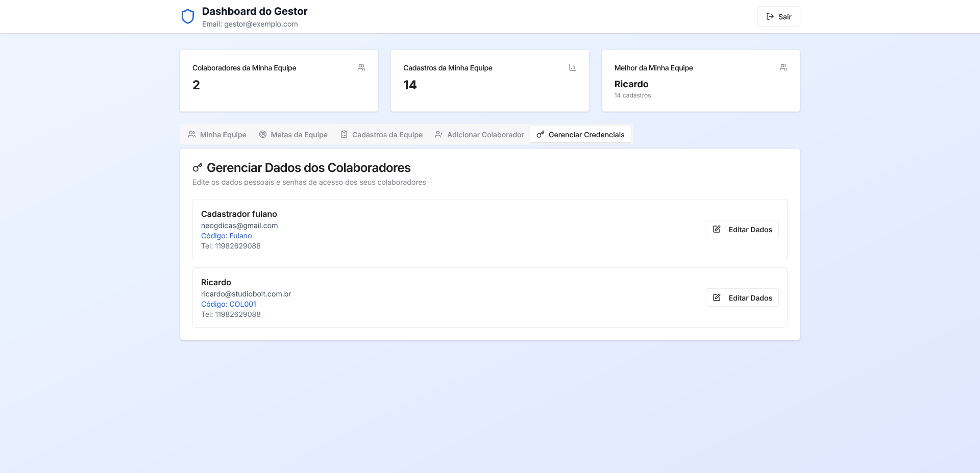Click the Código: Fulano link
Image resolution: width=980 pixels, height=473 pixels.
(x=226, y=236)
